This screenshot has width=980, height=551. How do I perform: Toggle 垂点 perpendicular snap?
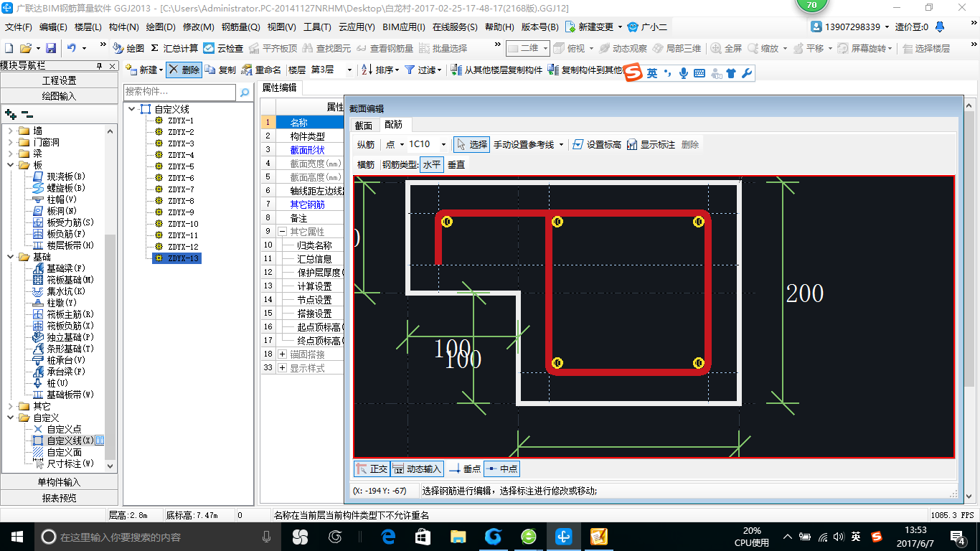point(465,468)
